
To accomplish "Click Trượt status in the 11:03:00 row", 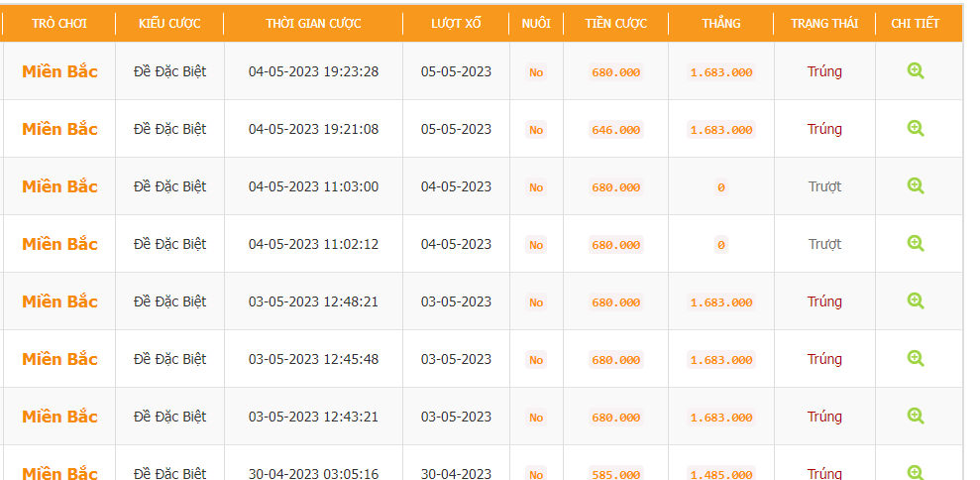I will pyautogui.click(x=824, y=186).
